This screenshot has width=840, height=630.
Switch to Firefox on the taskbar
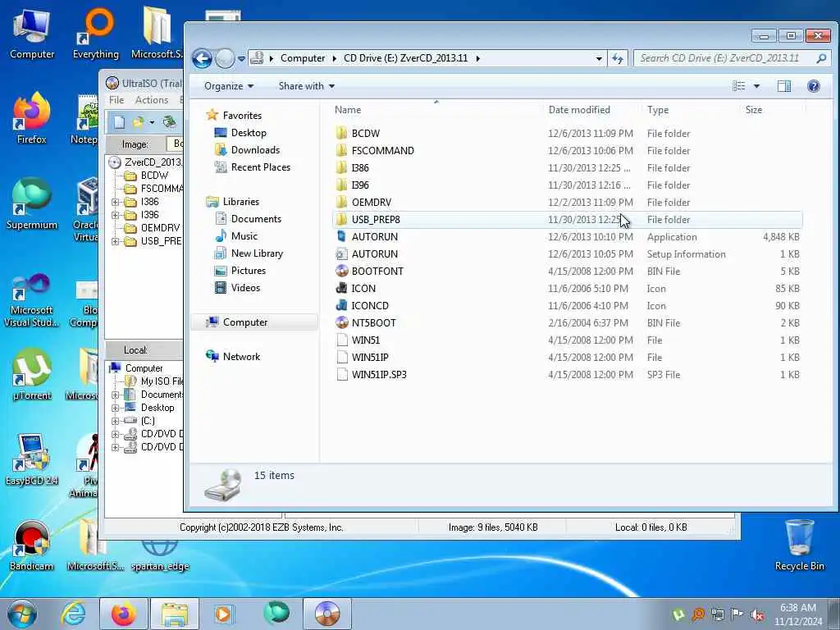123,614
